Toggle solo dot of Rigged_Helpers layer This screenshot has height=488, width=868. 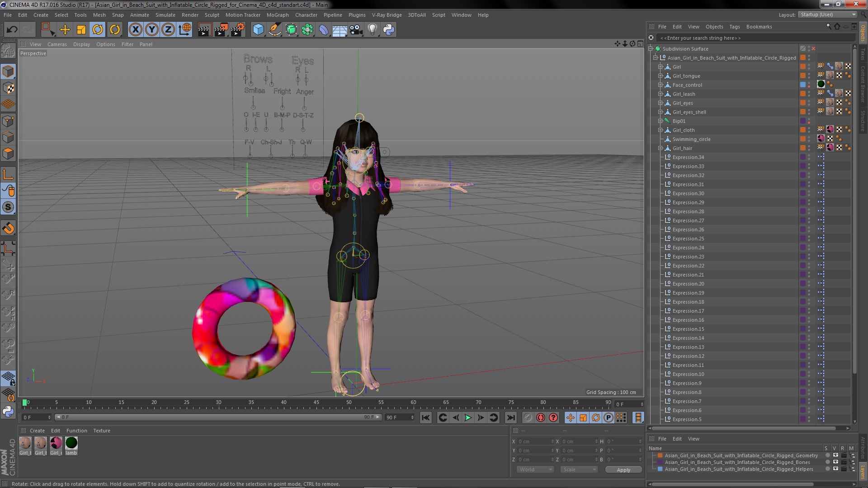[828, 469]
